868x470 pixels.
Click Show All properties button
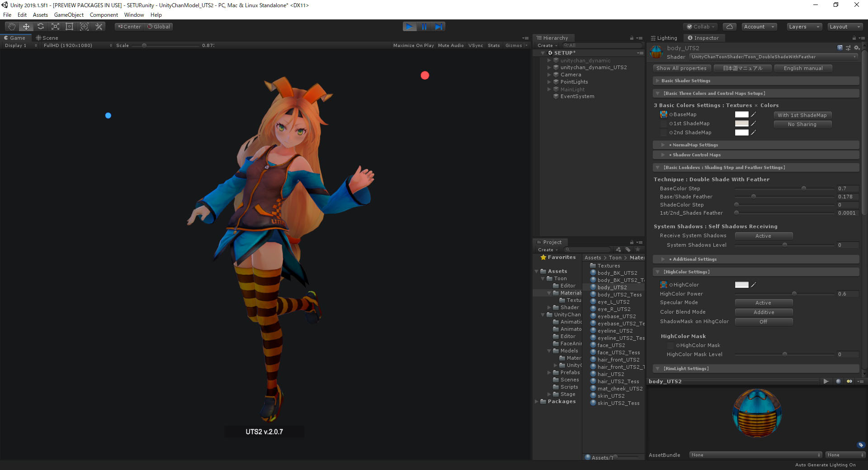click(681, 68)
